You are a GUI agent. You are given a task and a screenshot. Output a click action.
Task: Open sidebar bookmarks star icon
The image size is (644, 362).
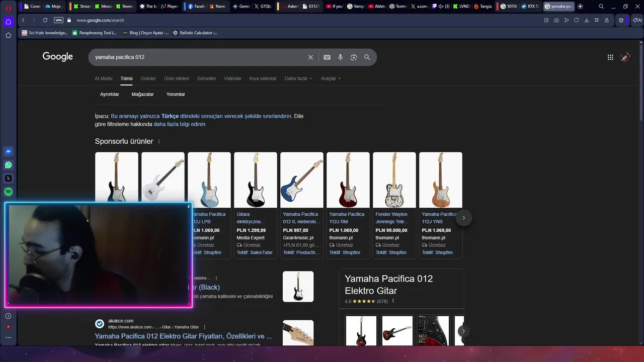click(x=8, y=35)
